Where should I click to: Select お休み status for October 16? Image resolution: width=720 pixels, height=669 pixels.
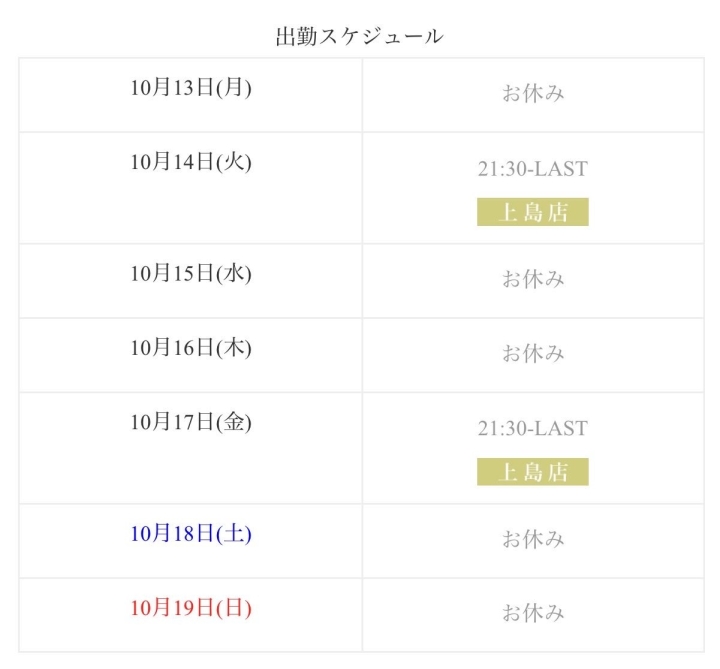click(533, 354)
